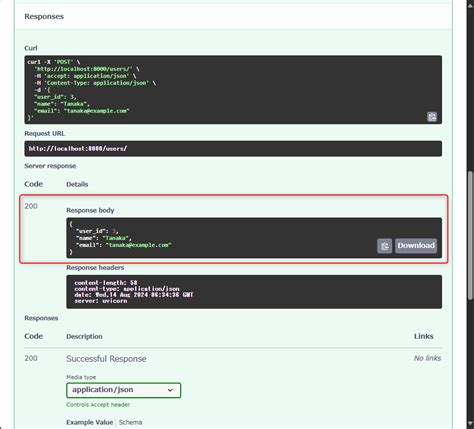Screen dimensions: 474x429
Task: Copy the curl command to clipboard
Action: pos(432,117)
